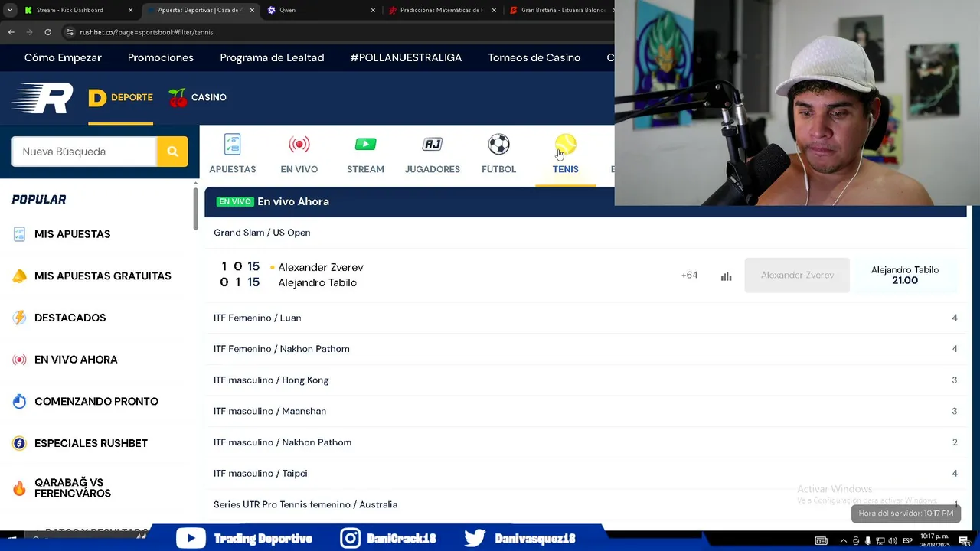
Task: Click the Deporte D icon
Action: coord(97,98)
